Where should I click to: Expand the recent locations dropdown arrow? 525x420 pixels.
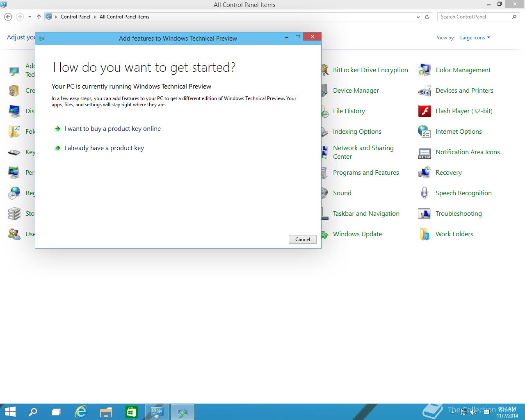pos(30,17)
